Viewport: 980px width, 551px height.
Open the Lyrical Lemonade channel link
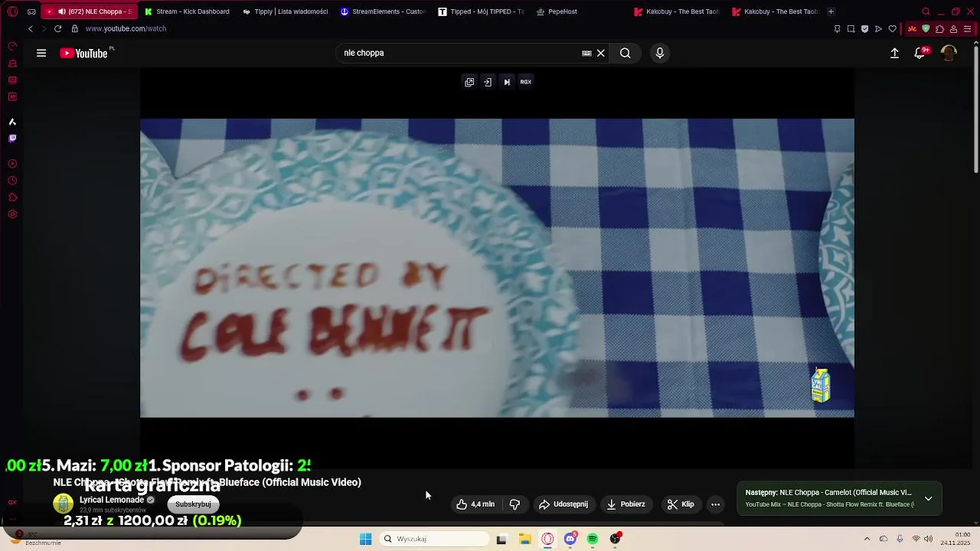[x=112, y=500]
